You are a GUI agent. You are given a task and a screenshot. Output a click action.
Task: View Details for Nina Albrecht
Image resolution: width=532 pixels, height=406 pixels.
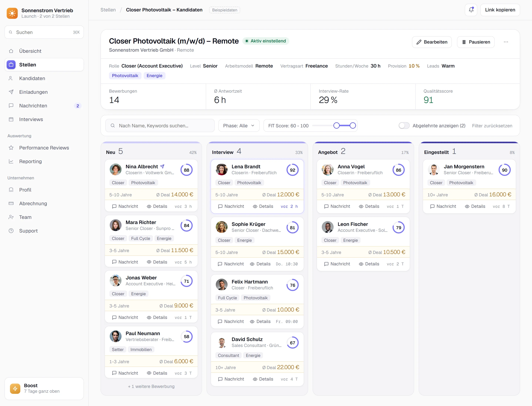pos(157,206)
